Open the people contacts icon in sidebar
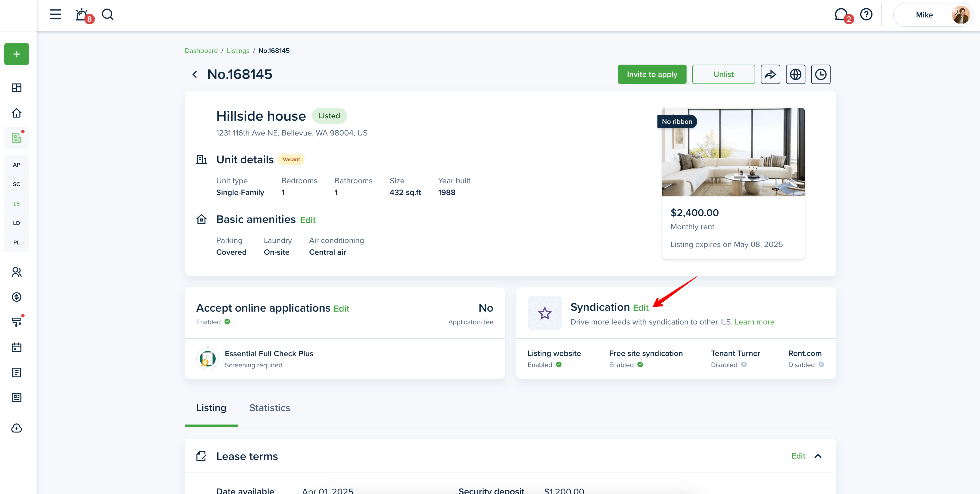Screen dimensions: 980x494 click(x=16, y=272)
